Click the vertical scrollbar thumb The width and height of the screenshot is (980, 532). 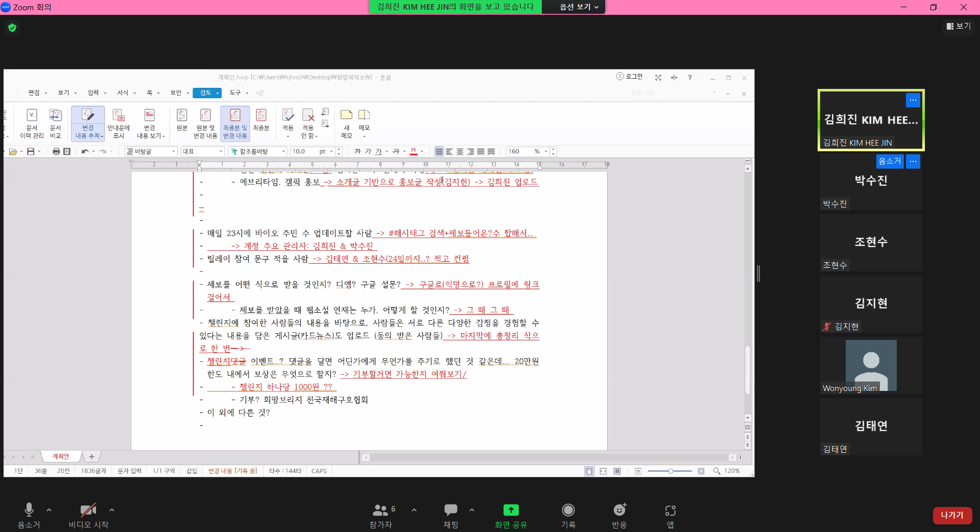point(748,370)
